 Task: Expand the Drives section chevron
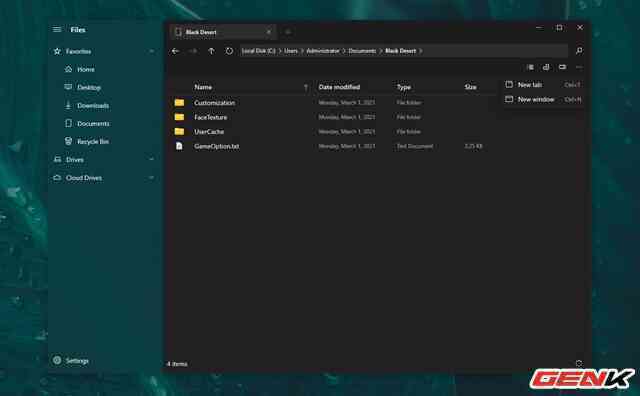coord(151,159)
